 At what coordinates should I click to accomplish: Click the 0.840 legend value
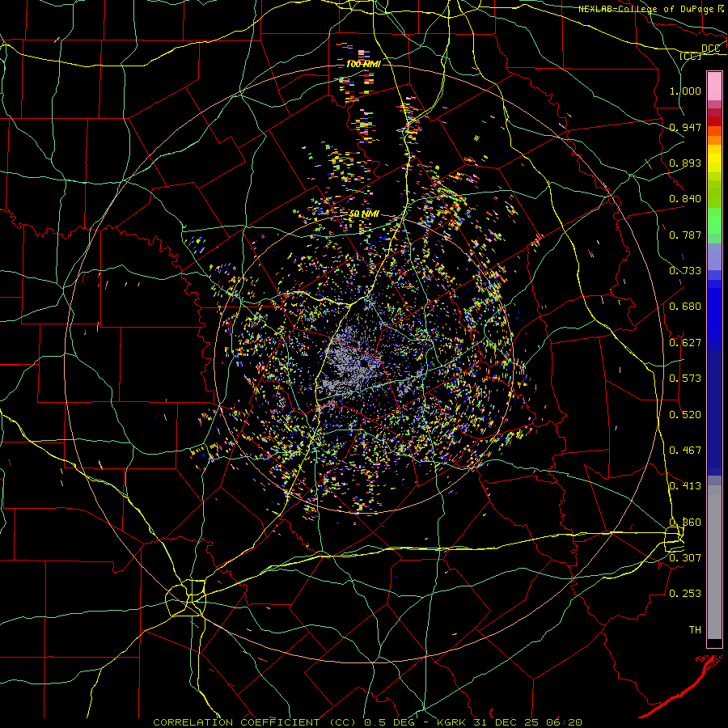pyautogui.click(x=685, y=199)
